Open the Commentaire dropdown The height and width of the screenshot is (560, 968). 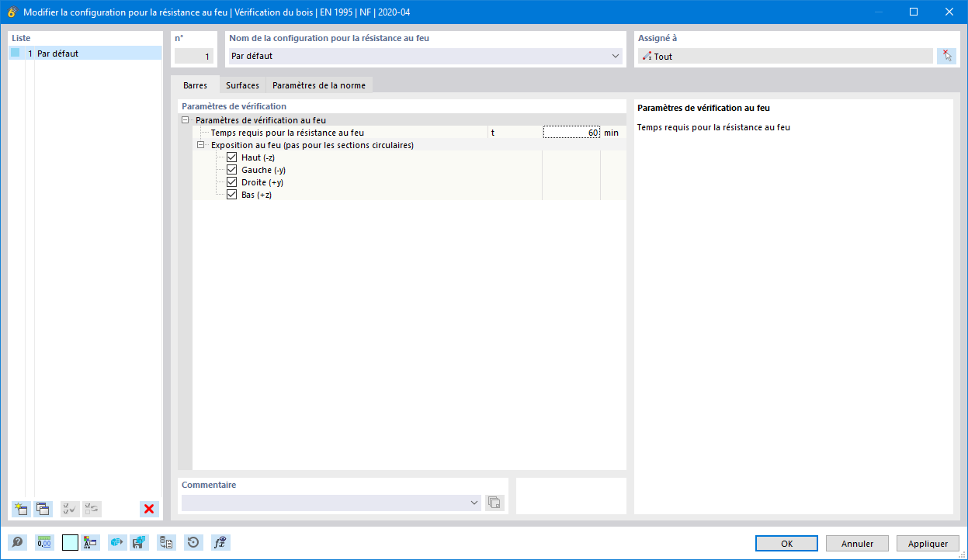coord(475,503)
